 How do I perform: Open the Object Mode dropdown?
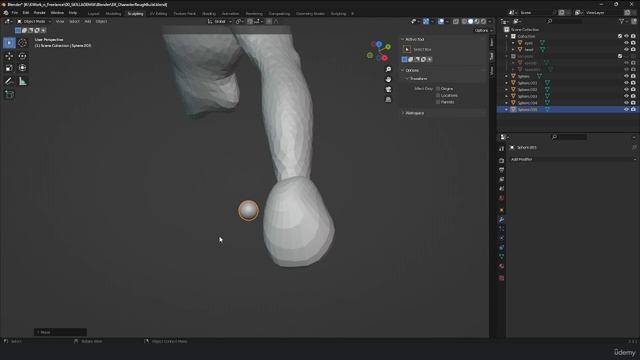[x=34, y=21]
